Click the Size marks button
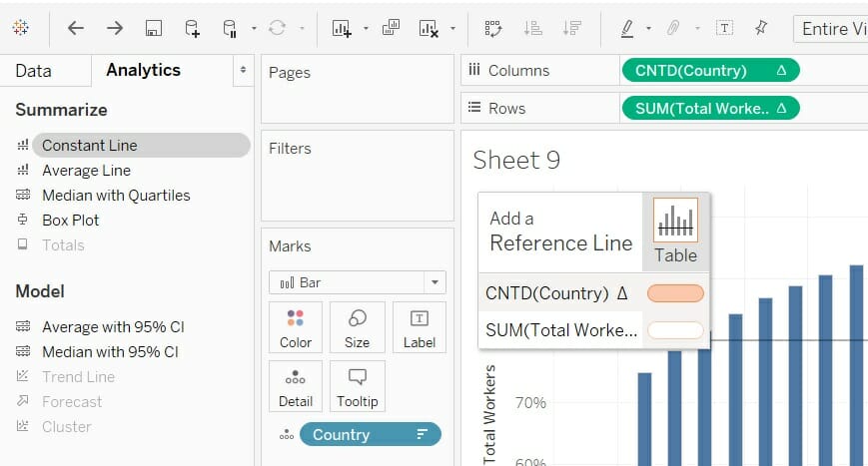Image resolution: width=868 pixels, height=466 pixels. pyautogui.click(x=357, y=327)
